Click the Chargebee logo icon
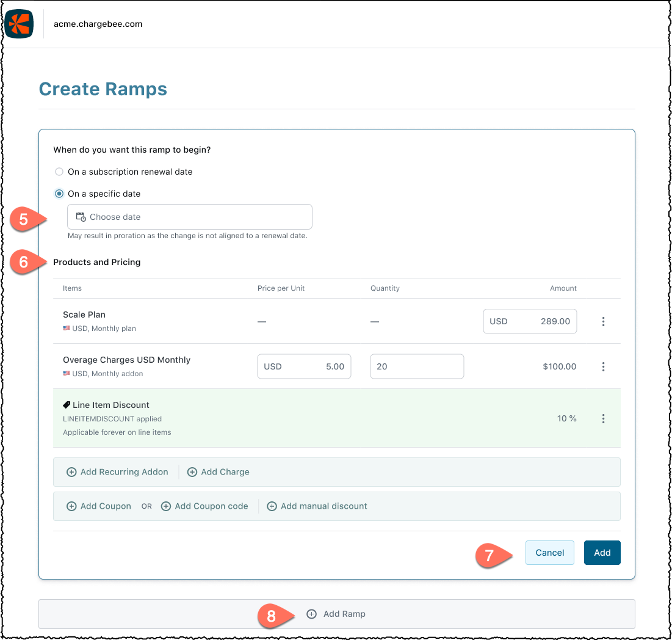This screenshot has width=672, height=640. coord(19,24)
